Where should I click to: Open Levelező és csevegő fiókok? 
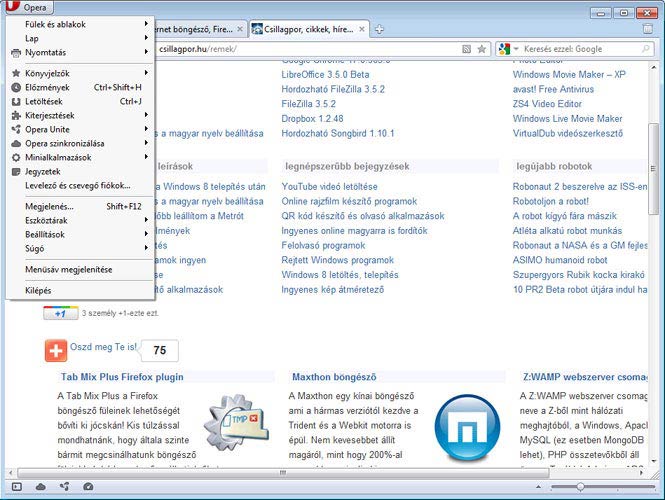[x=81, y=185]
